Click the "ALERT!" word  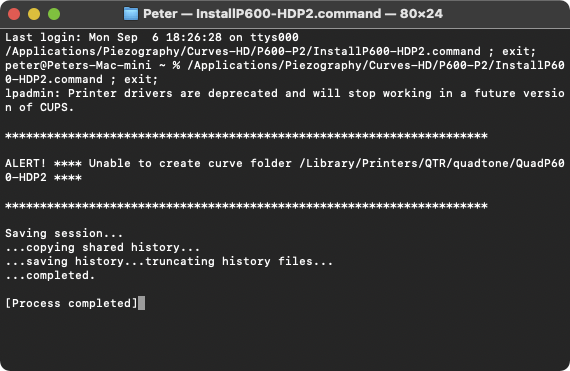(25, 164)
